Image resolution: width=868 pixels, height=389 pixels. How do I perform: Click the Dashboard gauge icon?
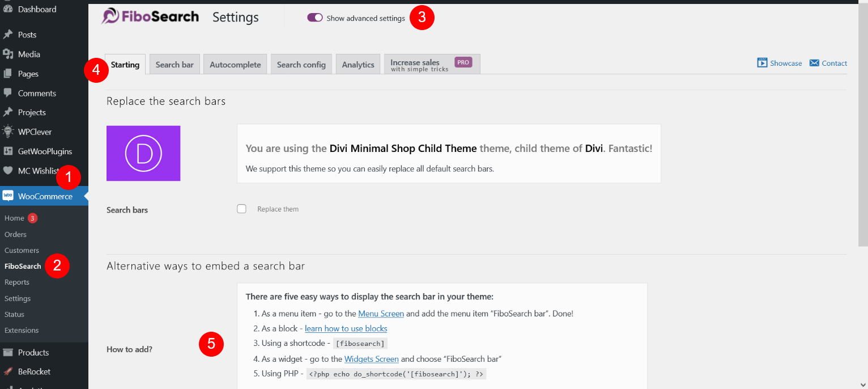[8, 9]
